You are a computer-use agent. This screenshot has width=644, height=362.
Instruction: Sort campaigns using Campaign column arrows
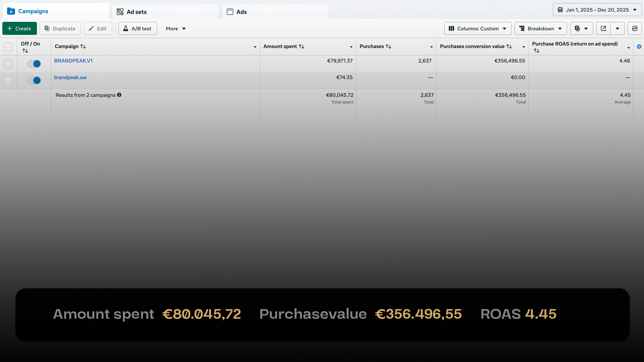(x=83, y=47)
